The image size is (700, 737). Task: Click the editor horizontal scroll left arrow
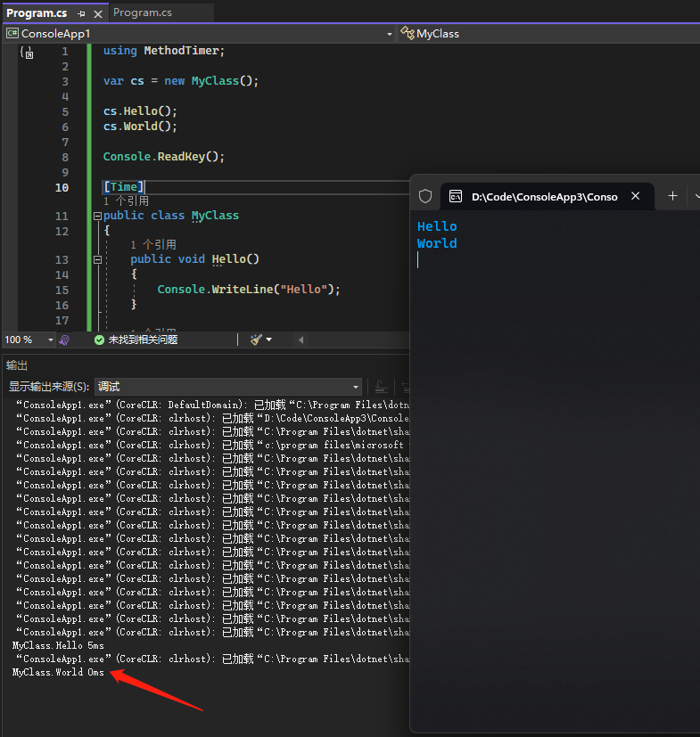(301, 340)
